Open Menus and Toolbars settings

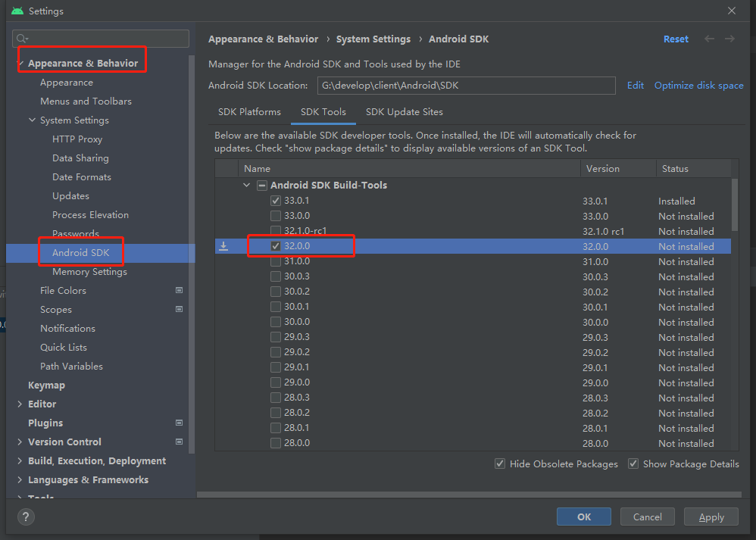86,101
